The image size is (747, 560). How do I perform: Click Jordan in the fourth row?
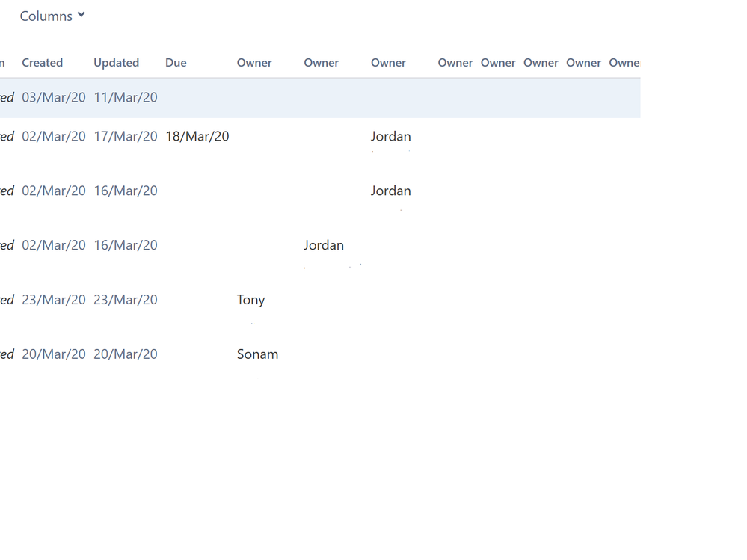(323, 244)
